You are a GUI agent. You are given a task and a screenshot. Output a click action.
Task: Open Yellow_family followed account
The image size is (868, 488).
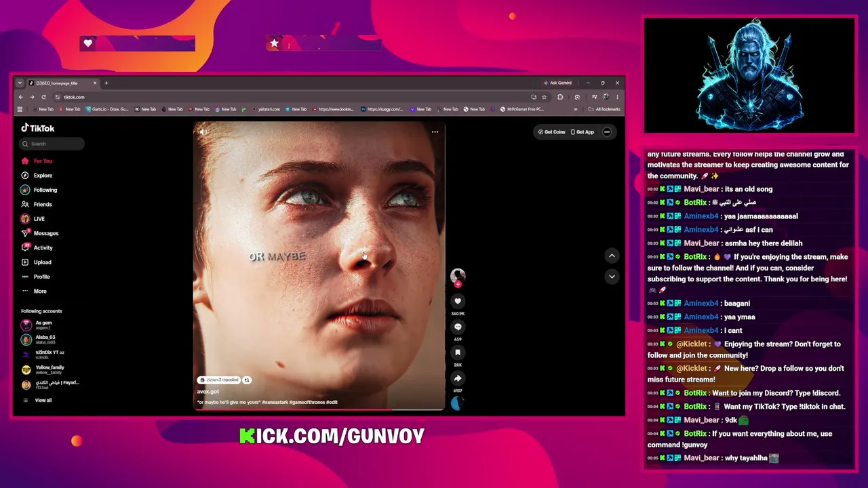pyautogui.click(x=43, y=369)
